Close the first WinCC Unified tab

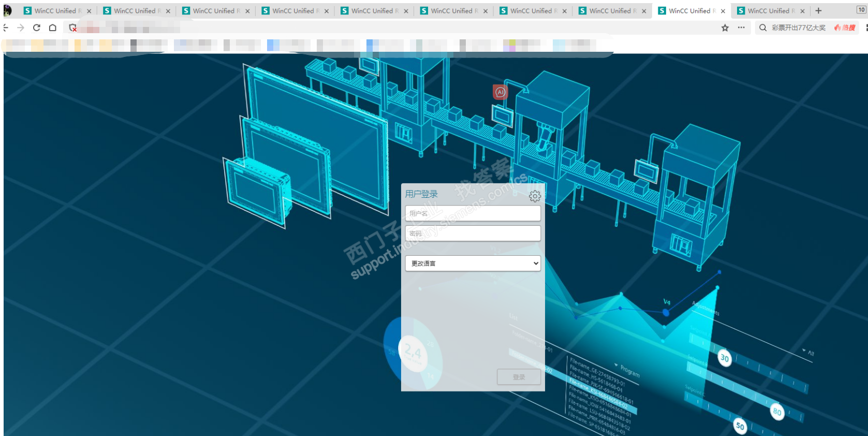[x=89, y=11]
